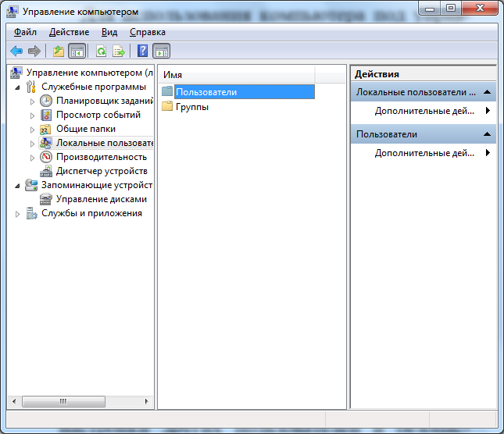Click the Имя column header
The height and width of the screenshot is (434, 504).
(238, 75)
